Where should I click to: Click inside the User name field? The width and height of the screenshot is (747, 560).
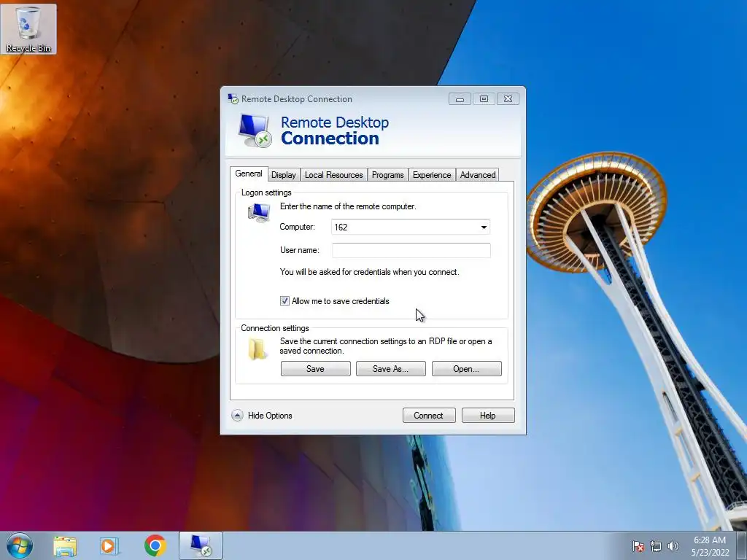pyautogui.click(x=411, y=251)
